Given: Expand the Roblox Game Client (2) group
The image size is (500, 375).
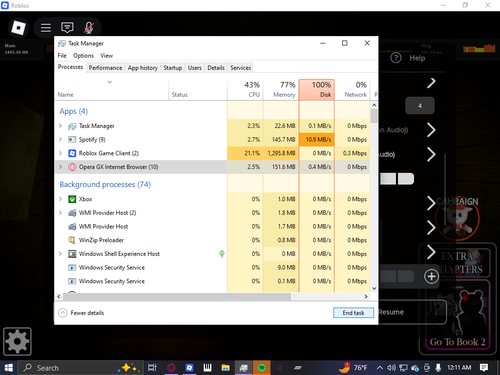Looking at the screenshot, I should coord(60,153).
